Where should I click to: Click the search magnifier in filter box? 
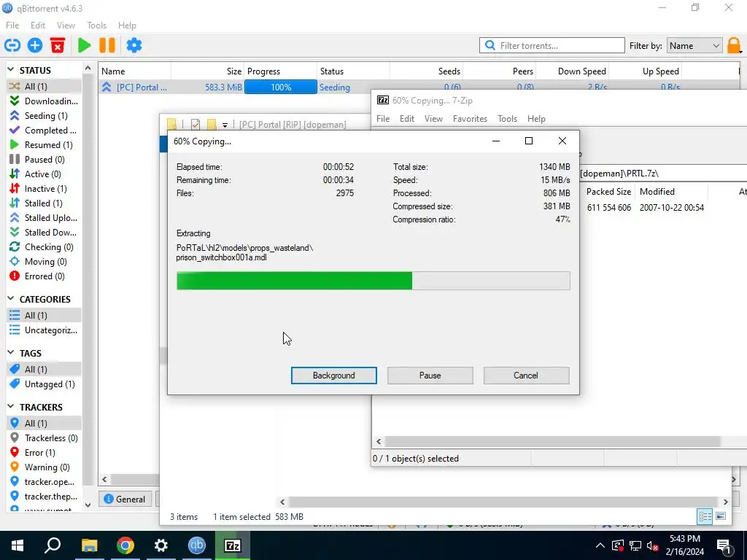tap(489, 45)
